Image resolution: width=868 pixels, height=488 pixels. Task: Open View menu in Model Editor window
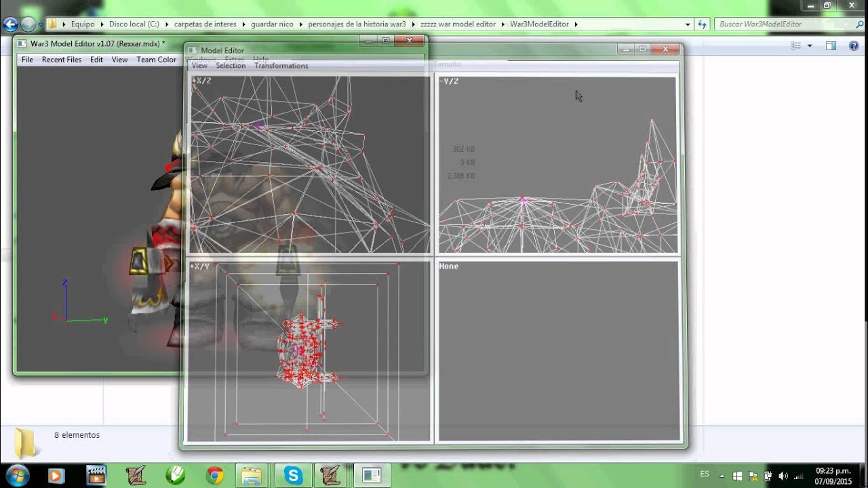click(x=199, y=66)
